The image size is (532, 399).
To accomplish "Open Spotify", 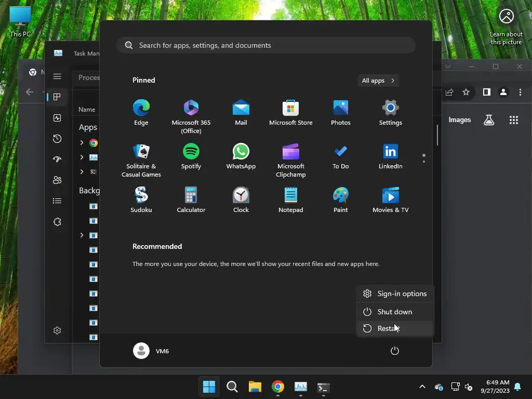I will tap(191, 156).
